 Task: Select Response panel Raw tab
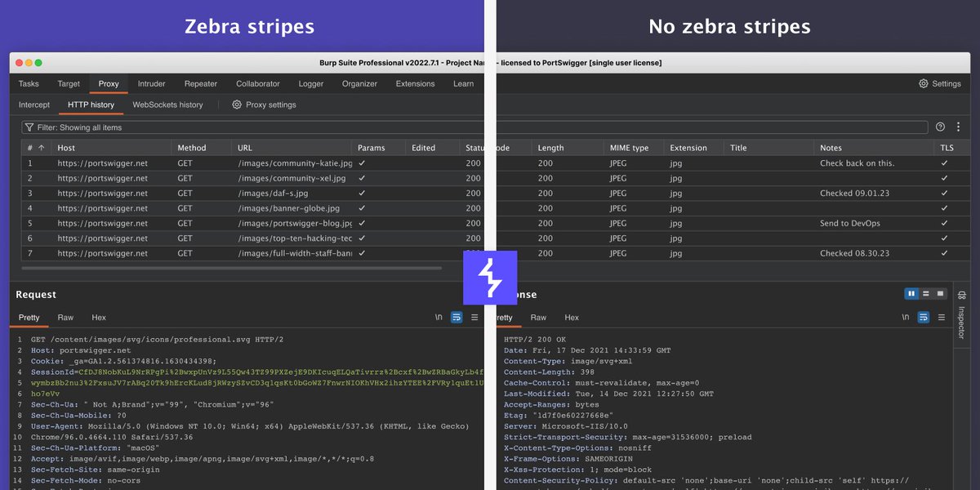[538, 317]
